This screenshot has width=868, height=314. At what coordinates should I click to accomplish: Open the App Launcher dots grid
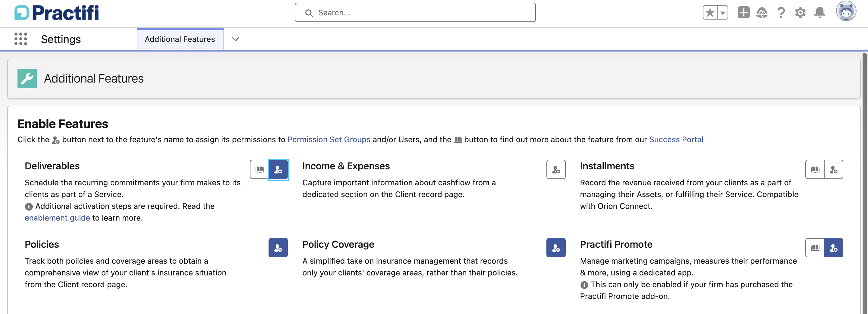pyautogui.click(x=21, y=39)
